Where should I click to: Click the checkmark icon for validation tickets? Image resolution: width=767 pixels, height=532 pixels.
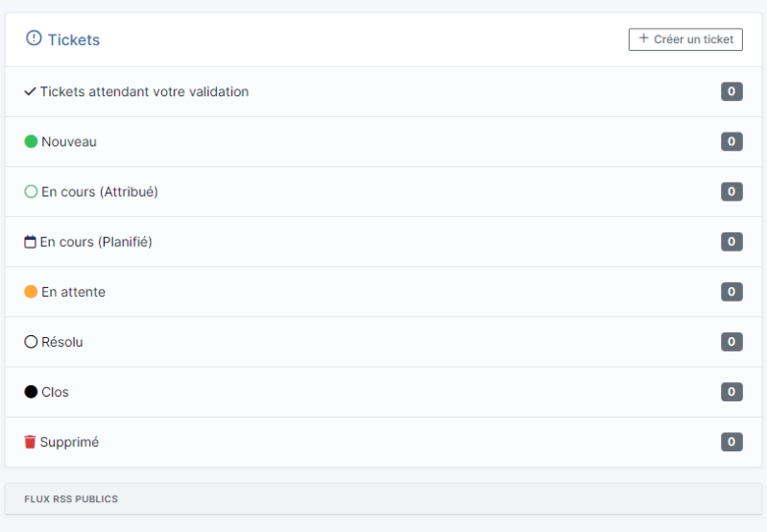click(x=30, y=92)
